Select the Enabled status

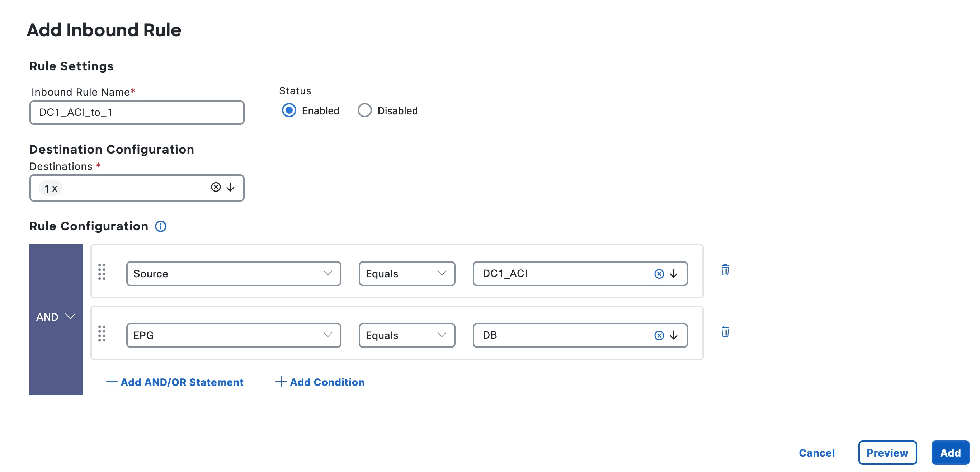click(x=289, y=110)
